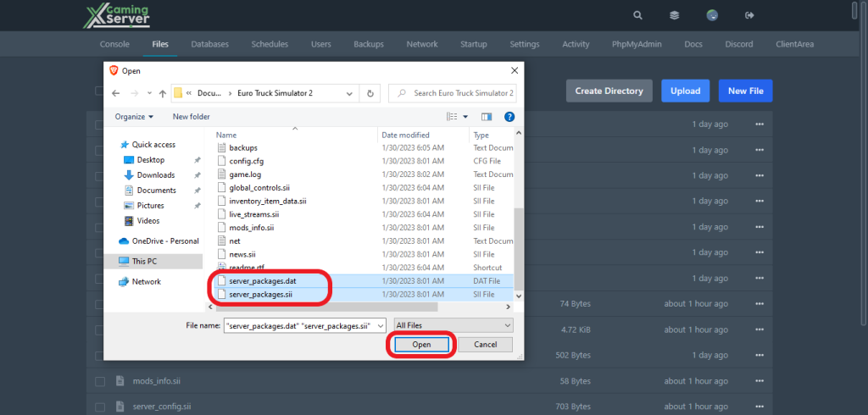Select server_packages.sii file
This screenshot has width=868, height=415.
(x=260, y=295)
